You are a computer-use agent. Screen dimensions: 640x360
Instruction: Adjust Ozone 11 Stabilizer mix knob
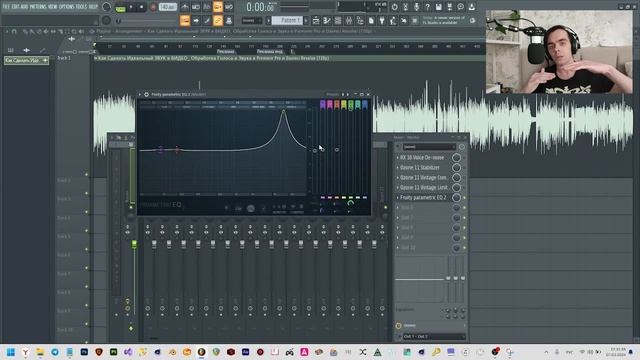coord(456,168)
